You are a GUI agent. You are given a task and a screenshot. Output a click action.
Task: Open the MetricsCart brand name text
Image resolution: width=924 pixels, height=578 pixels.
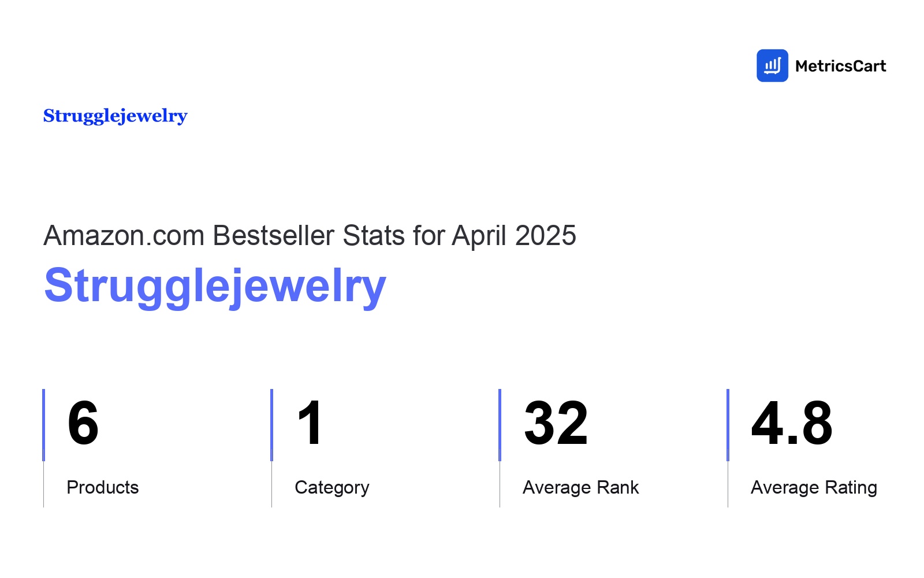(840, 66)
